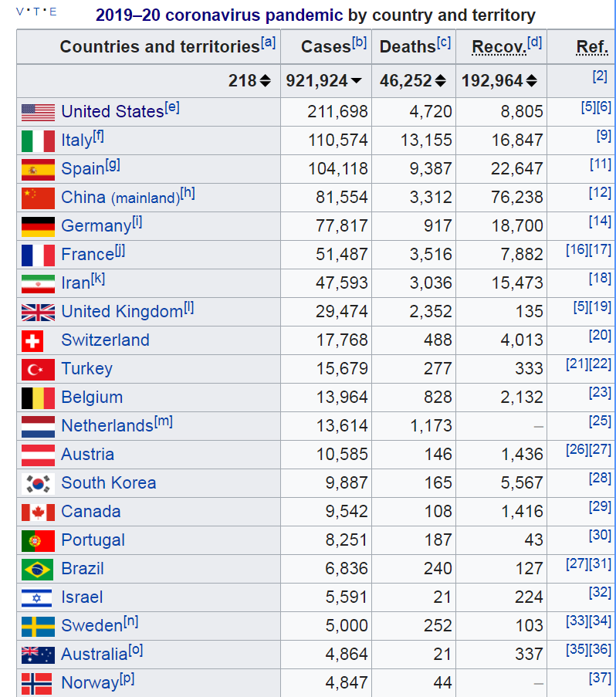Open the Germany country link

96,226
